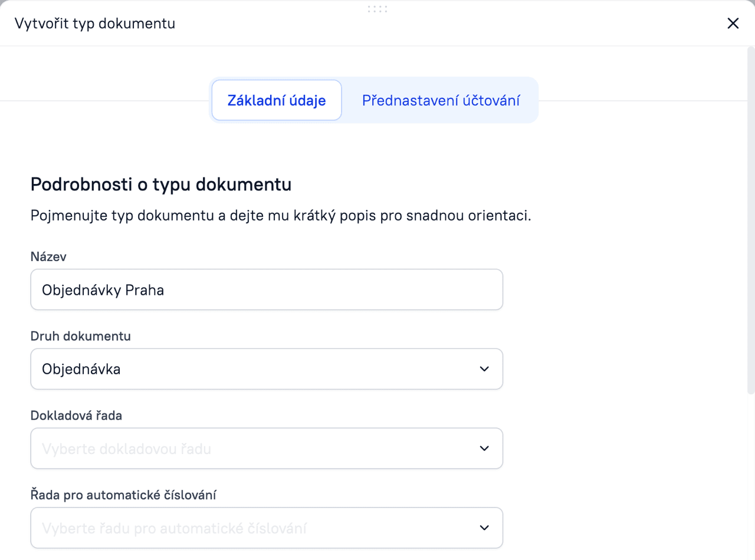The height and width of the screenshot is (560, 755).
Task: Click the chevron arrow in Druh dokumentu
Action: [x=484, y=369]
